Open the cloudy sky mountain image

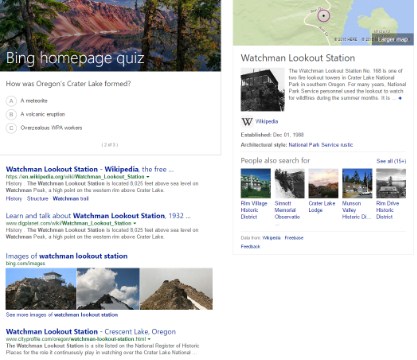[108, 289]
